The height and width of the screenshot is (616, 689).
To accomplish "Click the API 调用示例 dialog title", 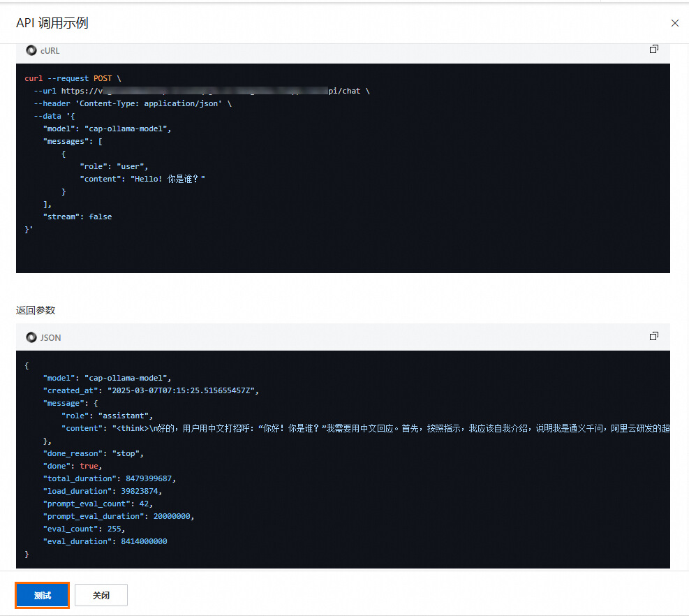I will (52, 23).
